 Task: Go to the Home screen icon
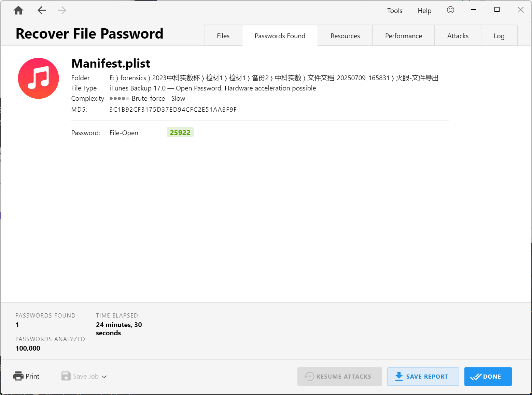[18, 11]
